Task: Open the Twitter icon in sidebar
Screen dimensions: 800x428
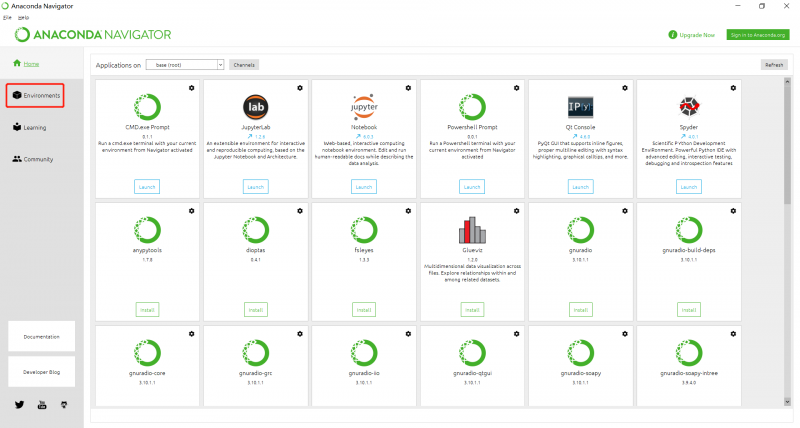Action: pyautogui.click(x=19, y=405)
